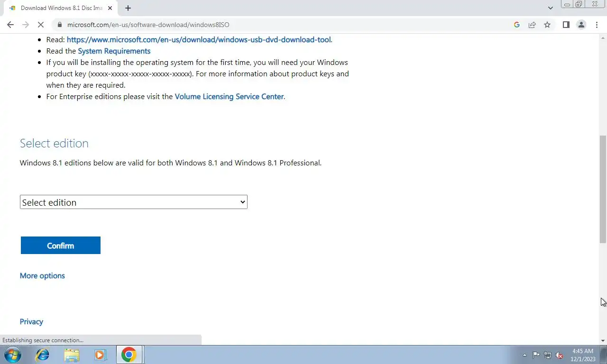This screenshot has width=607, height=364.
Task: Click the forward navigation arrow
Action: pos(25,25)
